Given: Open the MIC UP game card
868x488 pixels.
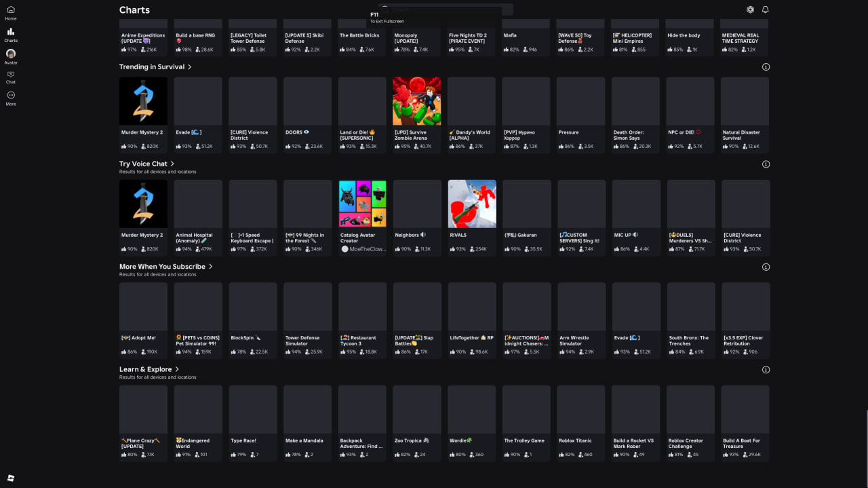Looking at the screenshot, I should pyautogui.click(x=636, y=218).
